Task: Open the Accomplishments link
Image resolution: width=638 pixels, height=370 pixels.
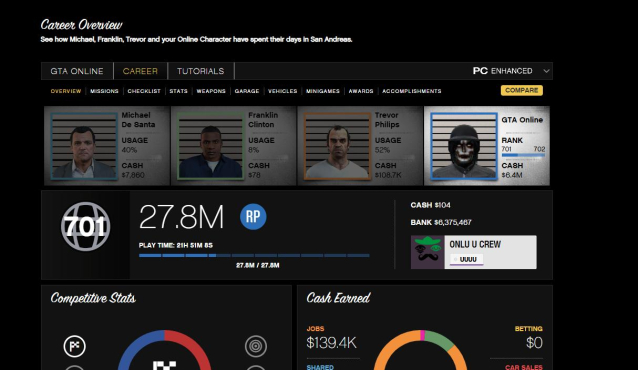Action: coord(411,91)
